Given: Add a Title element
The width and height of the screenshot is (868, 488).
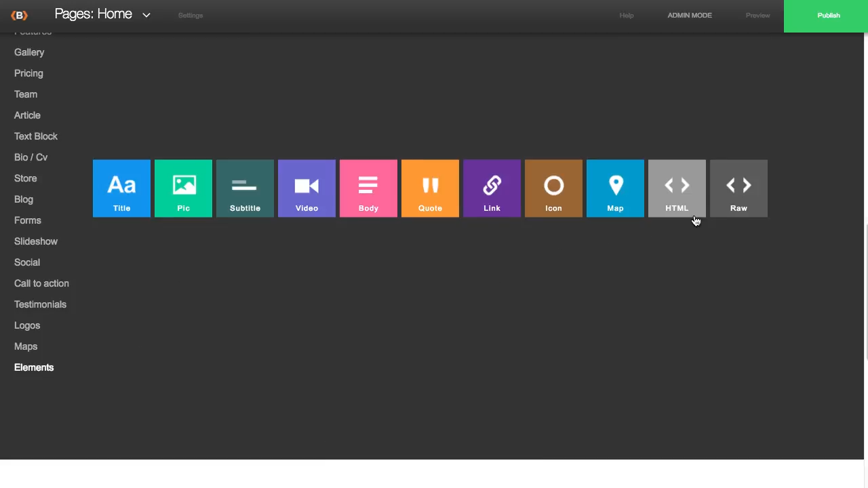Looking at the screenshot, I should pyautogui.click(x=121, y=188).
